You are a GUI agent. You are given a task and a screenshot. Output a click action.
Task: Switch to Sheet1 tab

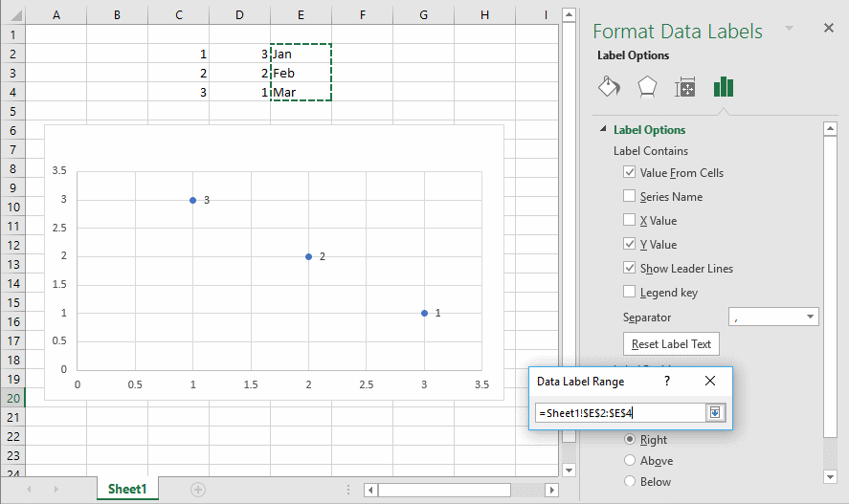tap(127, 489)
